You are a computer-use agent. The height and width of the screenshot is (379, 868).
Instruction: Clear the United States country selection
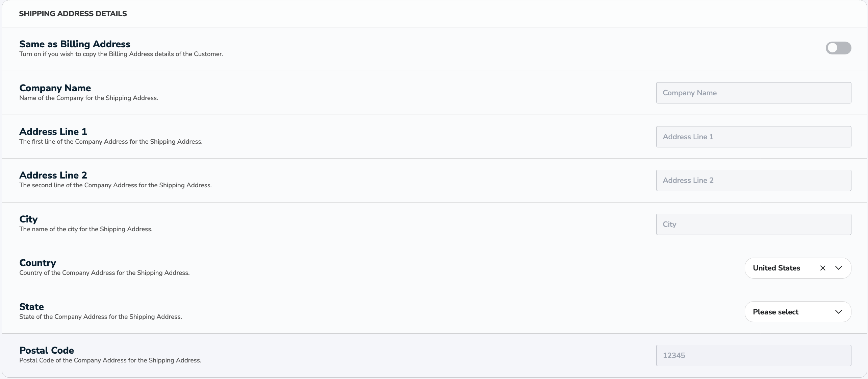tap(822, 268)
